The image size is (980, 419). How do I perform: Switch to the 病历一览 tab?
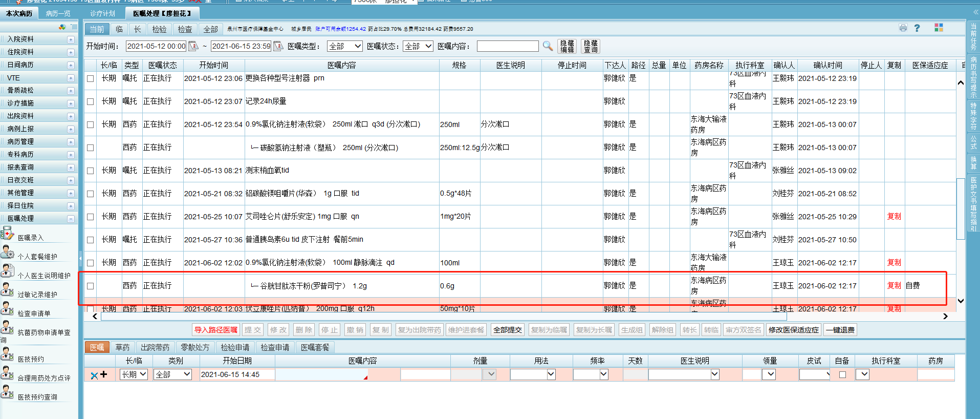58,13
